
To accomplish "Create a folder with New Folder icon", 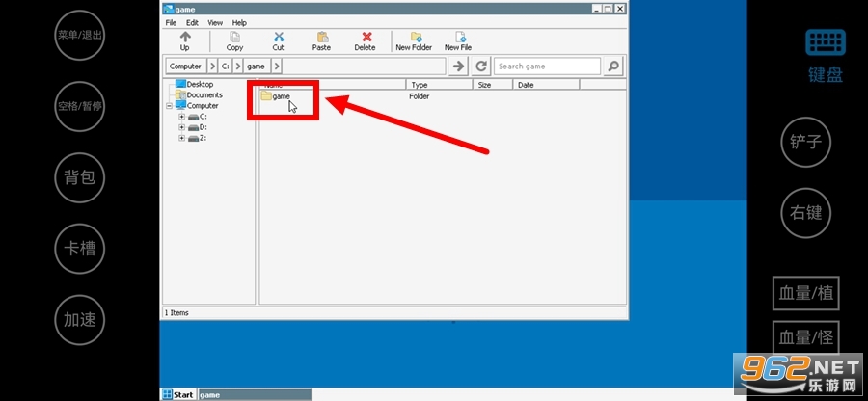I will [416, 37].
